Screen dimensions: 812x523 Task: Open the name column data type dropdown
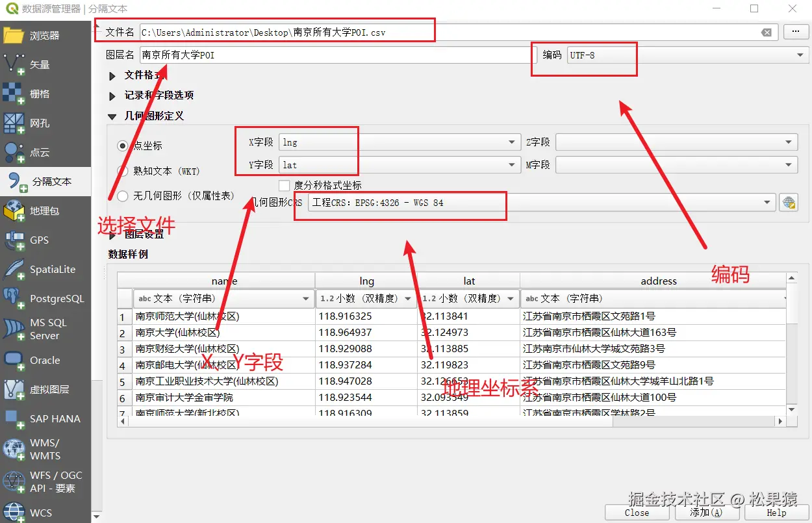pos(223,299)
